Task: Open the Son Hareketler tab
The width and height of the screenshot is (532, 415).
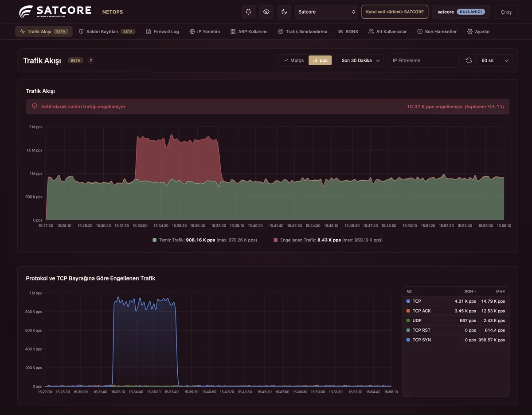Action: (437, 32)
